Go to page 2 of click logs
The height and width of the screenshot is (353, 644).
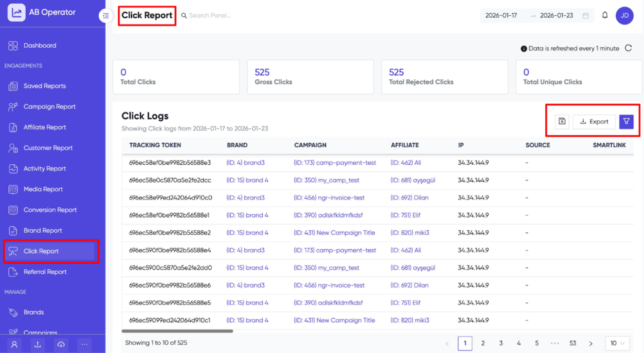pos(483,343)
